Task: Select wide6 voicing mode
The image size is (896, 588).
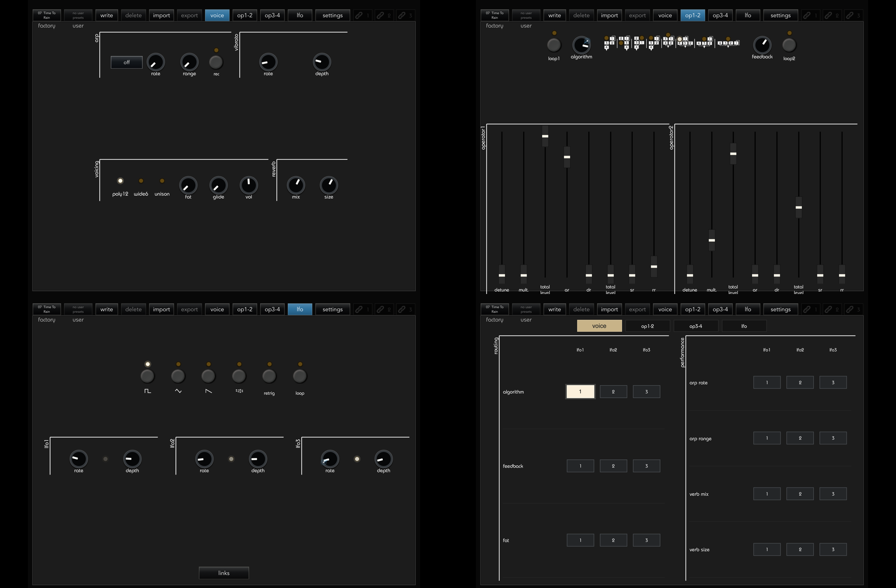Action: pyautogui.click(x=141, y=181)
